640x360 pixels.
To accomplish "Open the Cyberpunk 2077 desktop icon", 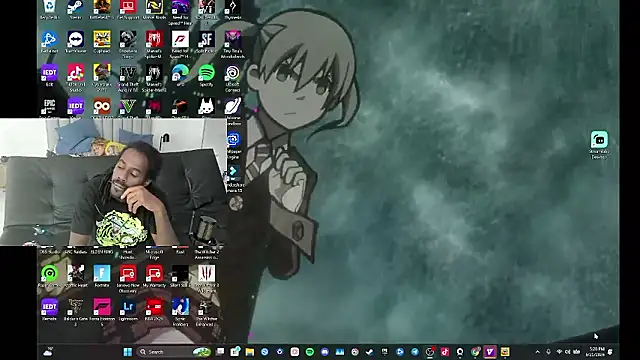I will [x=102, y=78].
